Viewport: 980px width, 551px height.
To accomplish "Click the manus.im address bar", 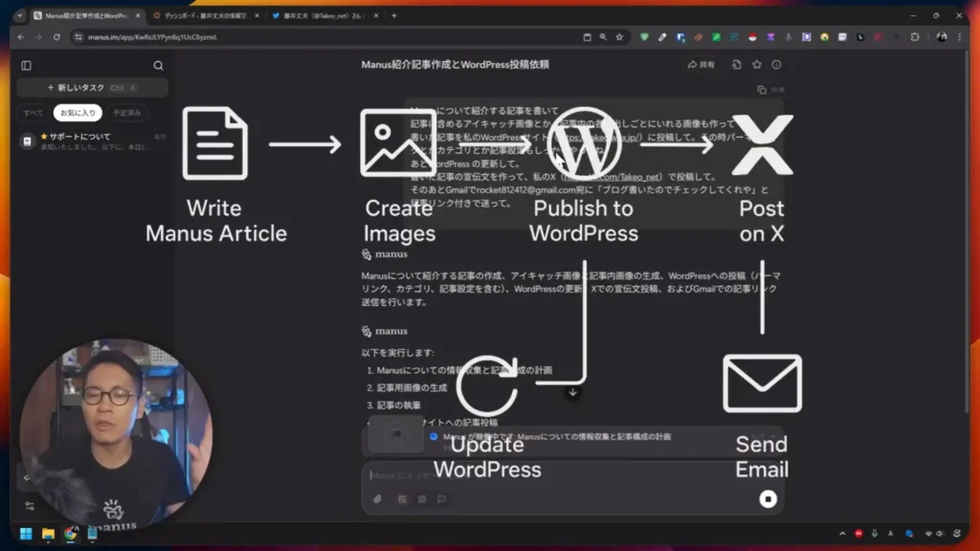I will pos(350,37).
